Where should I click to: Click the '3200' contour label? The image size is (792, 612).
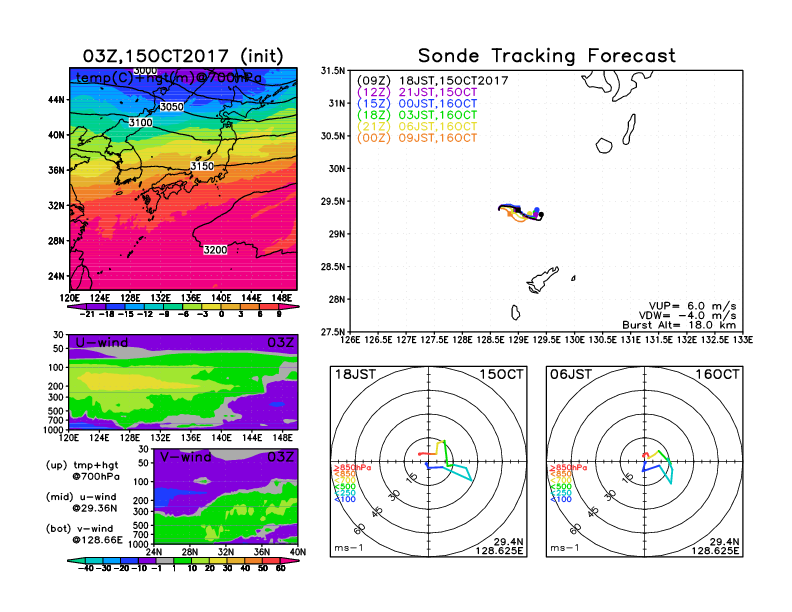[215, 249]
